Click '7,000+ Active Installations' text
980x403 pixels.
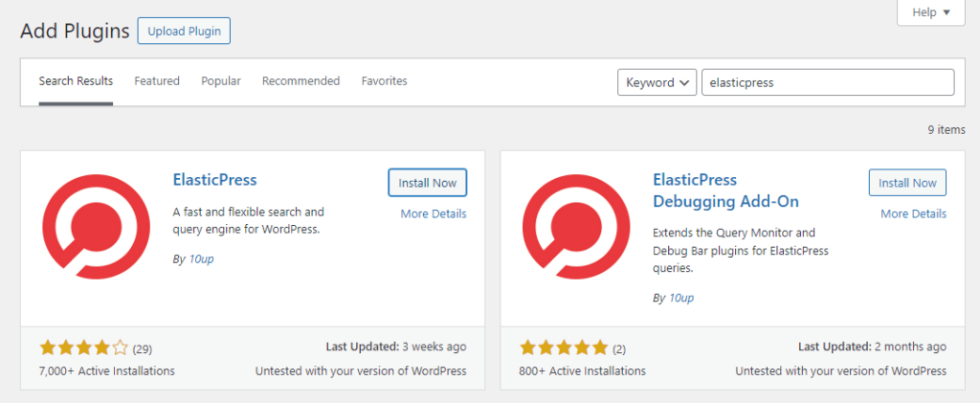(x=107, y=371)
